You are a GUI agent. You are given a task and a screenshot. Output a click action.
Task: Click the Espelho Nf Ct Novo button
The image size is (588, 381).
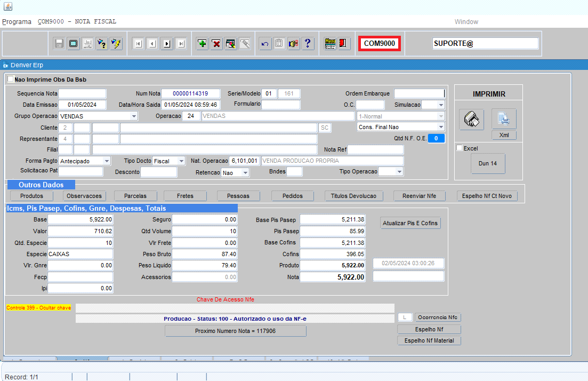coord(487,196)
